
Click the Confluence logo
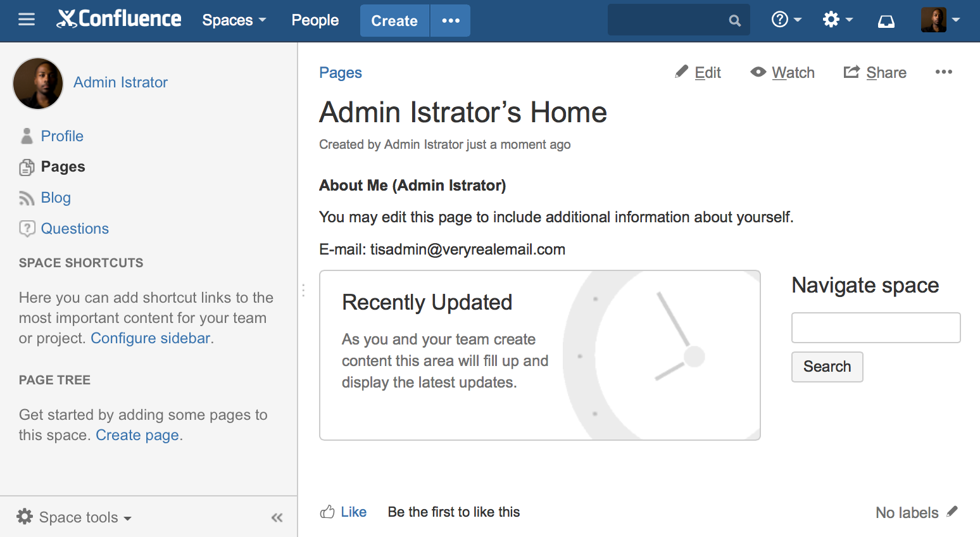pyautogui.click(x=119, y=20)
